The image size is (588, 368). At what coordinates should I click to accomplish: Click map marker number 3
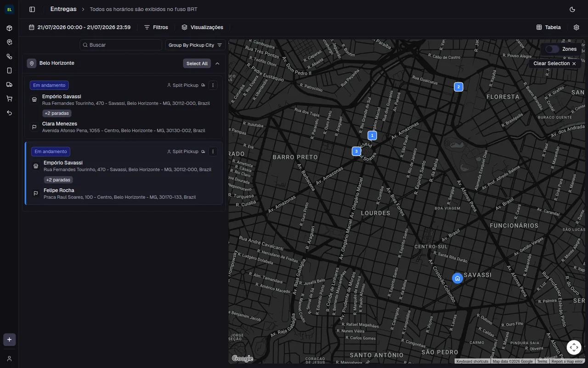(x=356, y=151)
